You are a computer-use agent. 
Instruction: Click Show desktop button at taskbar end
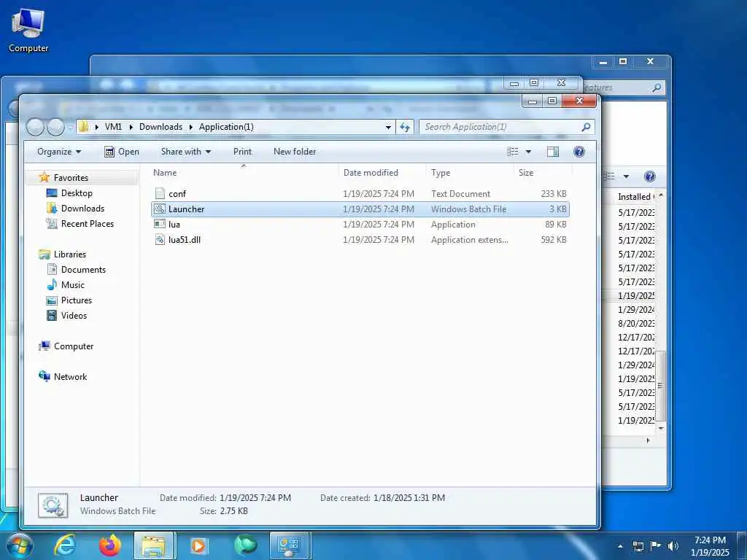[742, 546]
